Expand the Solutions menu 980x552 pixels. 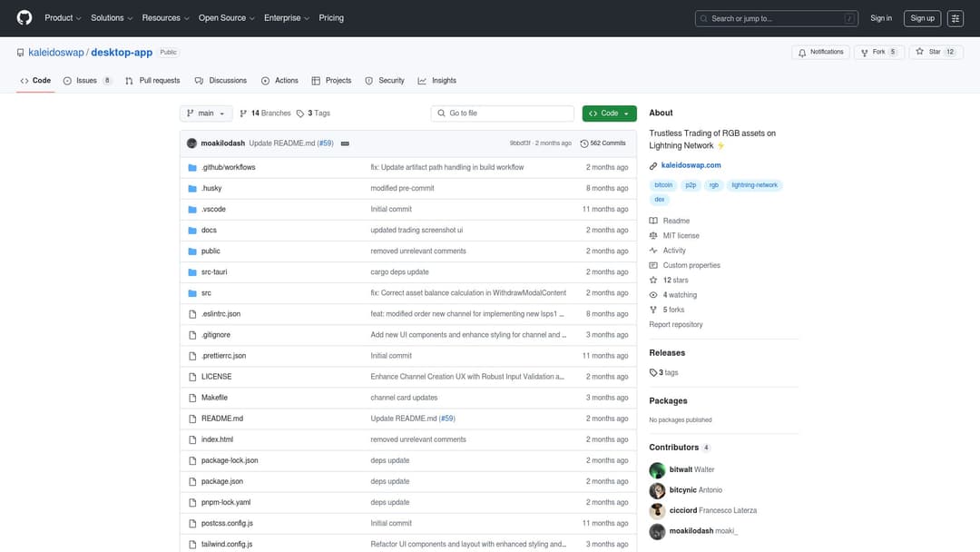coord(112,18)
